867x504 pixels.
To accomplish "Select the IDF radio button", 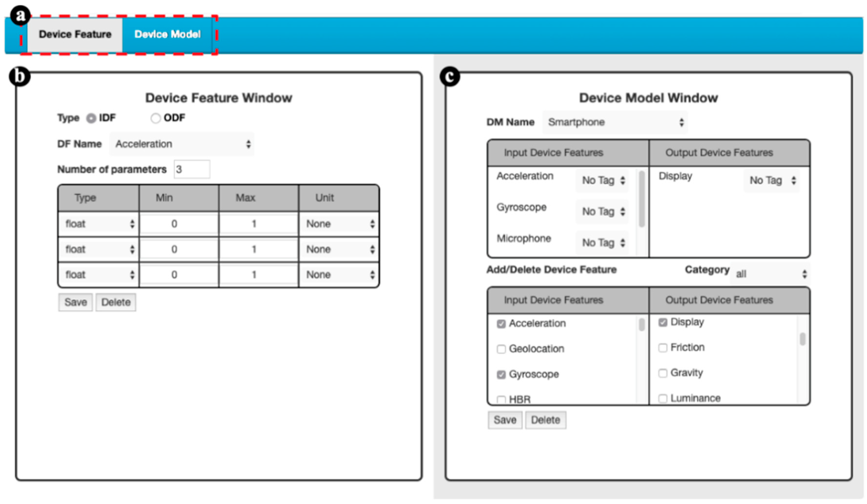I will click(x=91, y=118).
